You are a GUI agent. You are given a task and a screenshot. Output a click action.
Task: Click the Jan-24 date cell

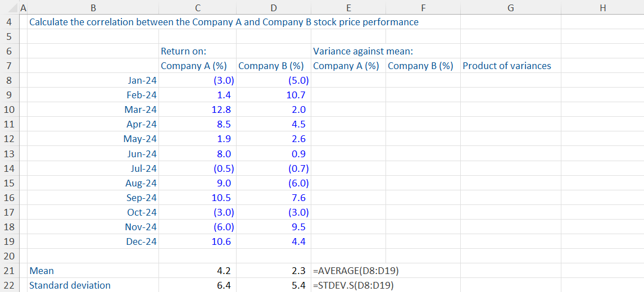[x=93, y=80]
